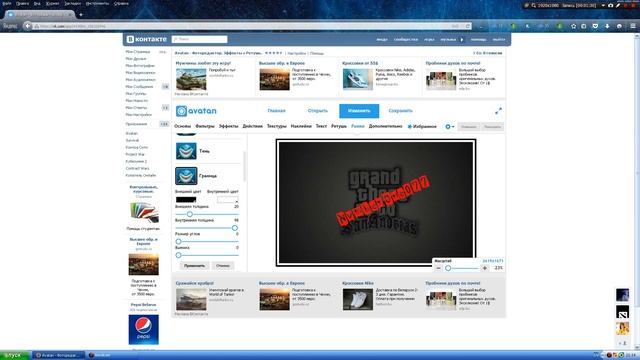
Task: Click the edited GTA San Andreas canvas
Action: point(376,203)
